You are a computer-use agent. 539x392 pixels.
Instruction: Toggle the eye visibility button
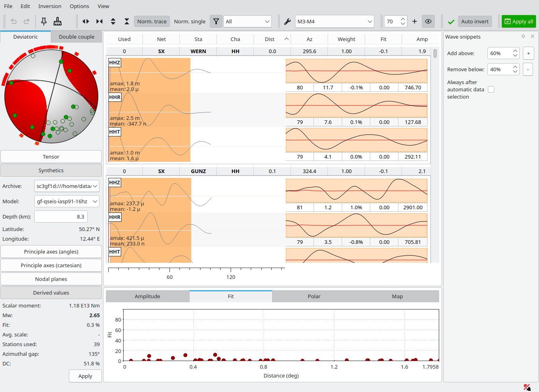tap(428, 21)
